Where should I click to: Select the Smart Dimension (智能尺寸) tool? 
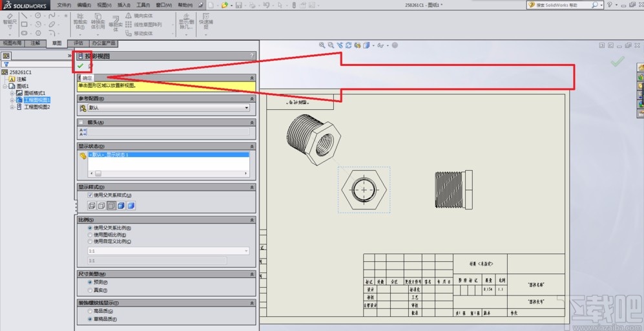point(10,23)
